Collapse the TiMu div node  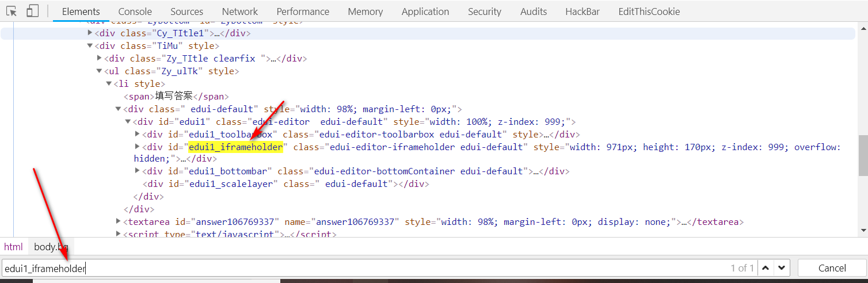tap(90, 45)
